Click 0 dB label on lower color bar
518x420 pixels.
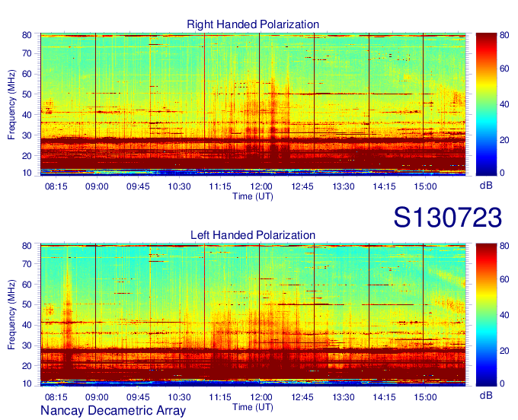coord(502,383)
